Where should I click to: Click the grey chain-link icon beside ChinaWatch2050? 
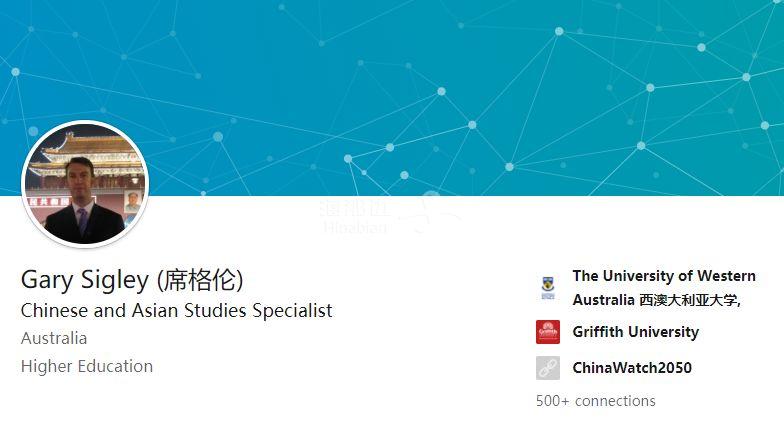click(548, 368)
